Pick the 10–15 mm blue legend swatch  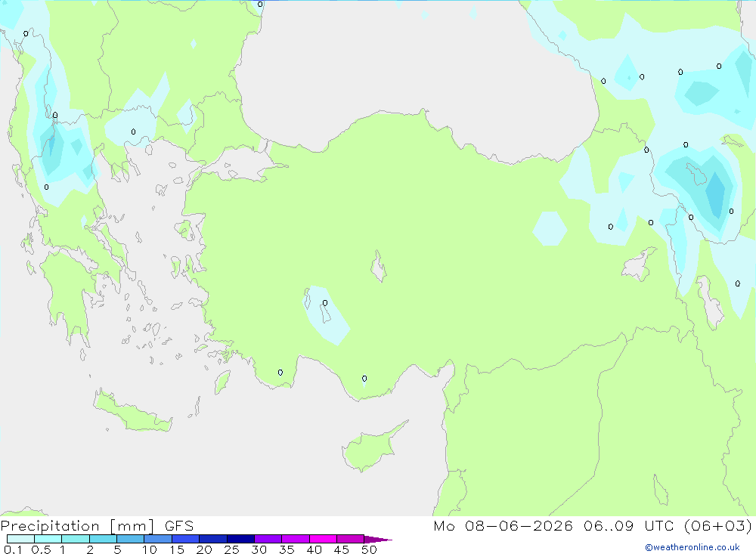(x=158, y=539)
